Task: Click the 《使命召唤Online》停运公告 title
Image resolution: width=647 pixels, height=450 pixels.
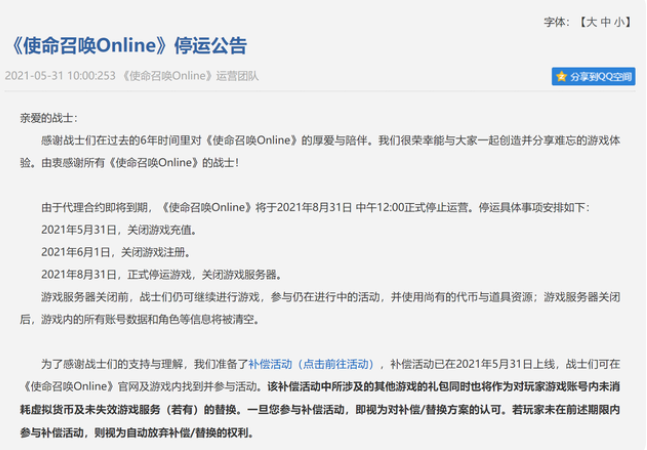Action: point(128,45)
